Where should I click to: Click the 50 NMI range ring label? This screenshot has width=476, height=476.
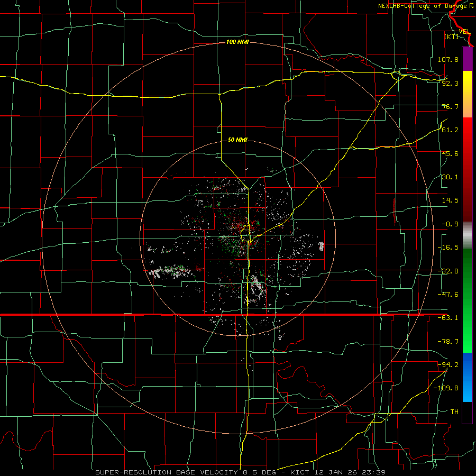pyautogui.click(x=237, y=140)
